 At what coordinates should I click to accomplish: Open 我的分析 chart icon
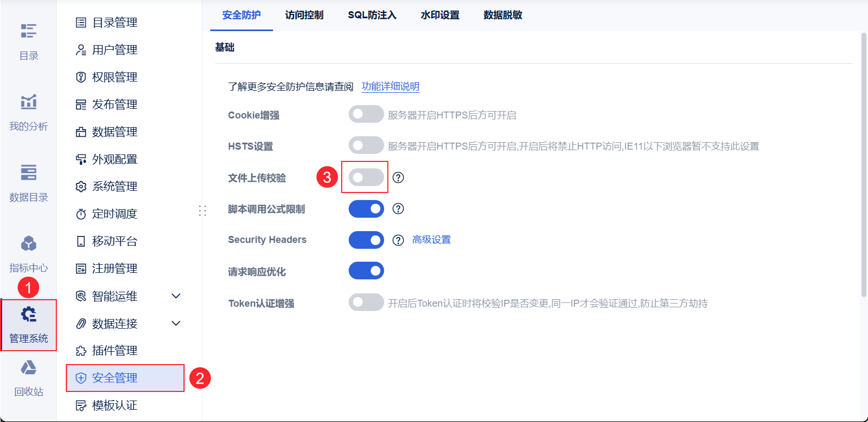tap(28, 102)
